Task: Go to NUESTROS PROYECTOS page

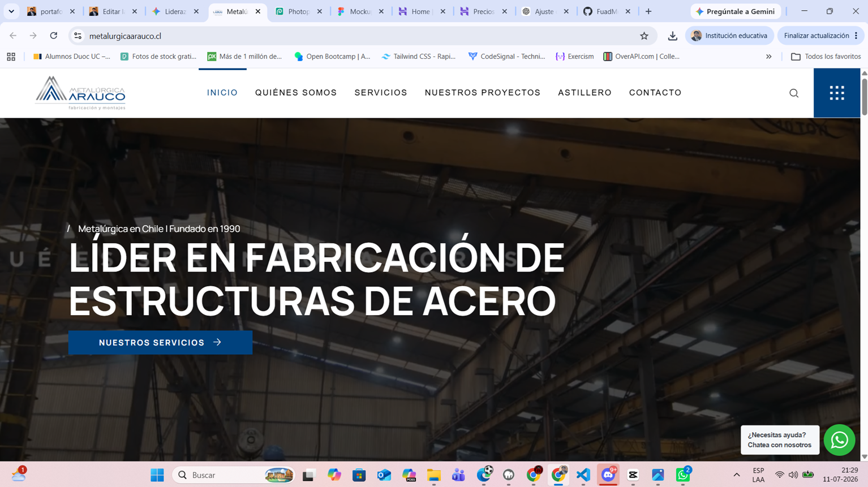Action: coord(483,93)
